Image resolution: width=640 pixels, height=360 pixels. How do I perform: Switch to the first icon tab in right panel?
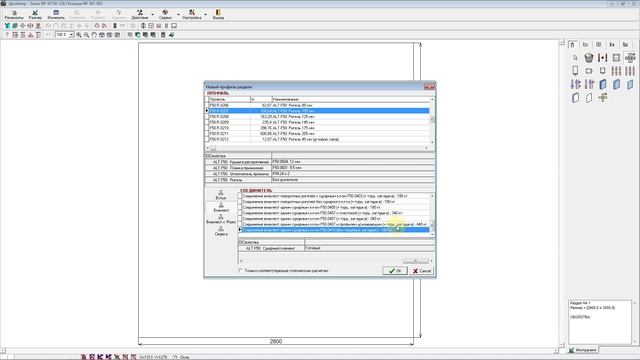tap(572, 44)
